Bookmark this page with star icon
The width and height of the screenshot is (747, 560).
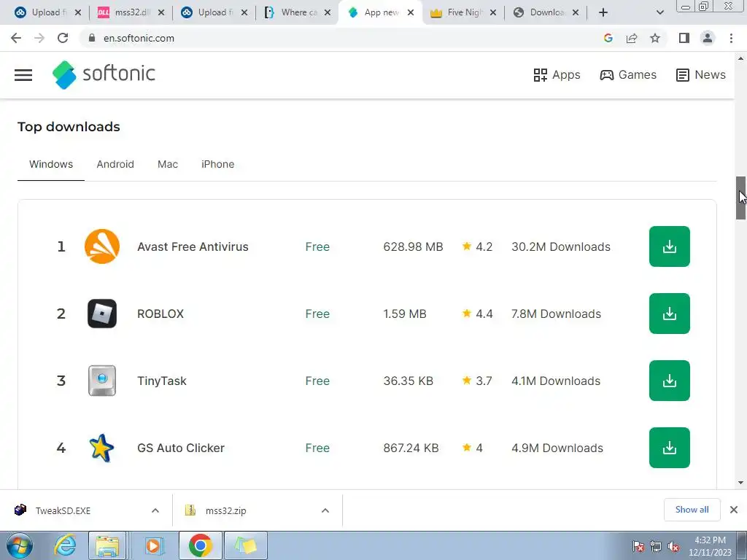pyautogui.click(x=655, y=38)
